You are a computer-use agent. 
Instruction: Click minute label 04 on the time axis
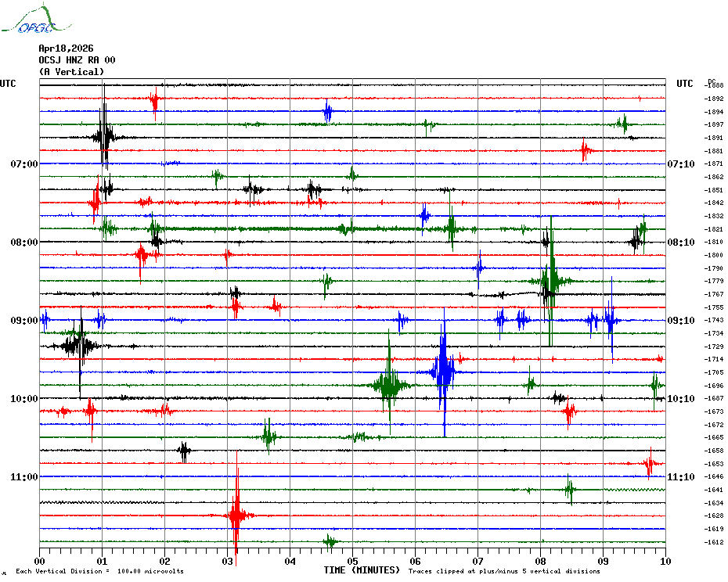(290, 562)
